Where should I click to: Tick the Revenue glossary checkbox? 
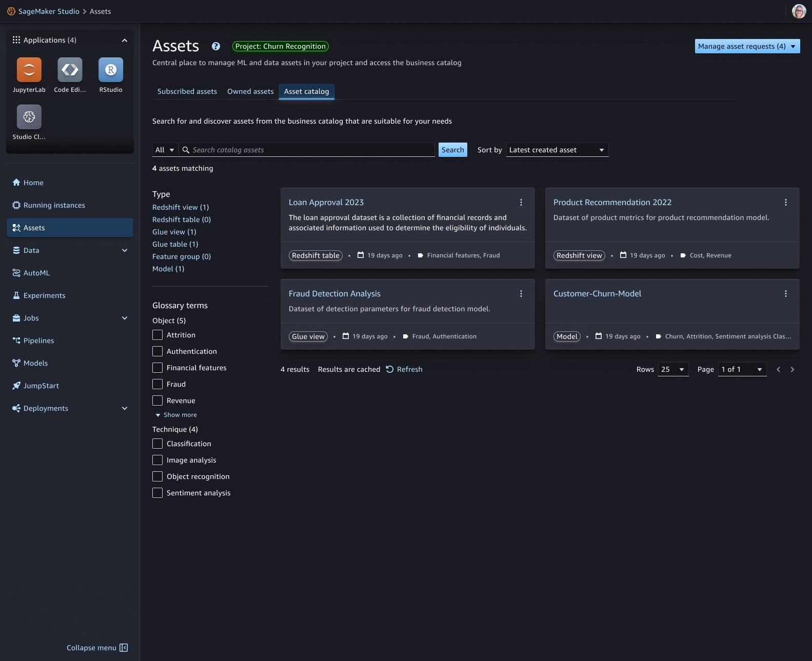click(x=157, y=400)
